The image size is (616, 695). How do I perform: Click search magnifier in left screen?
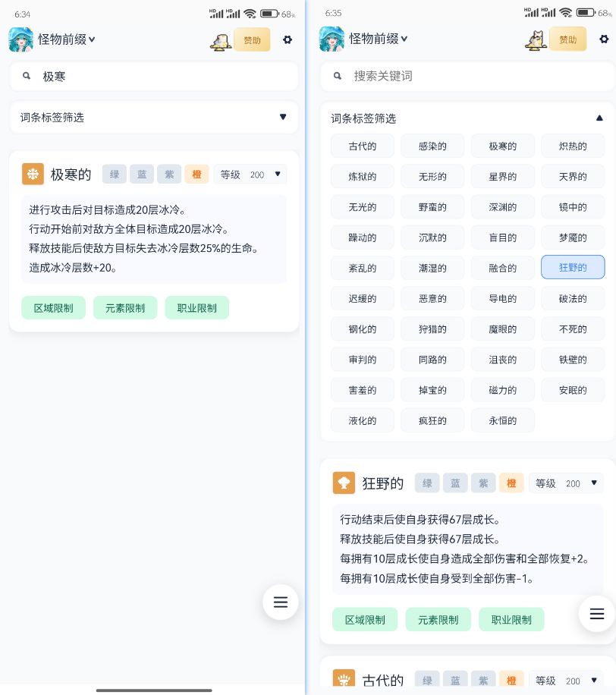(27, 76)
